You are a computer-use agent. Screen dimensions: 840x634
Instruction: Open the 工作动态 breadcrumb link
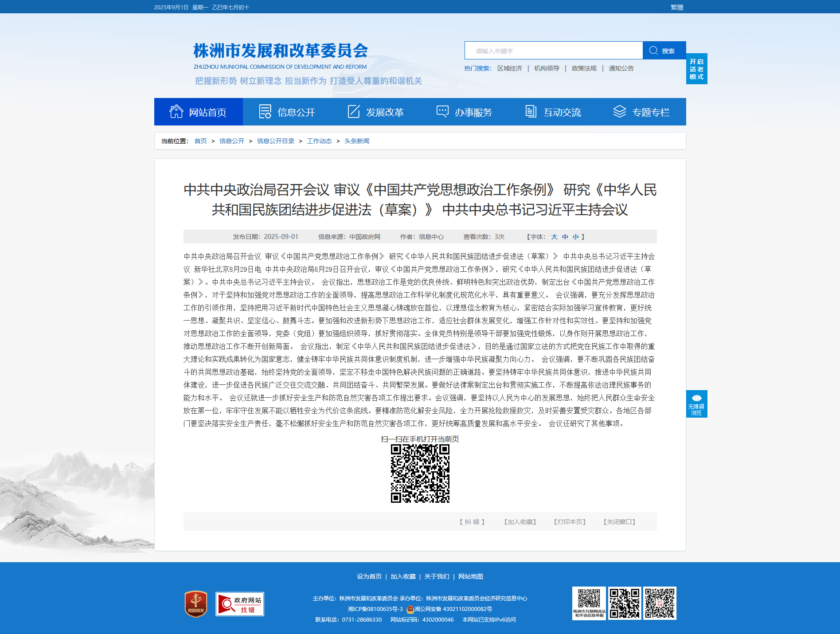(319, 141)
